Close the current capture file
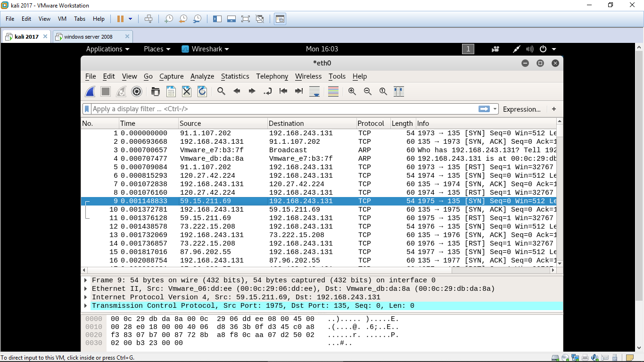The height and width of the screenshot is (362, 644). [187, 91]
